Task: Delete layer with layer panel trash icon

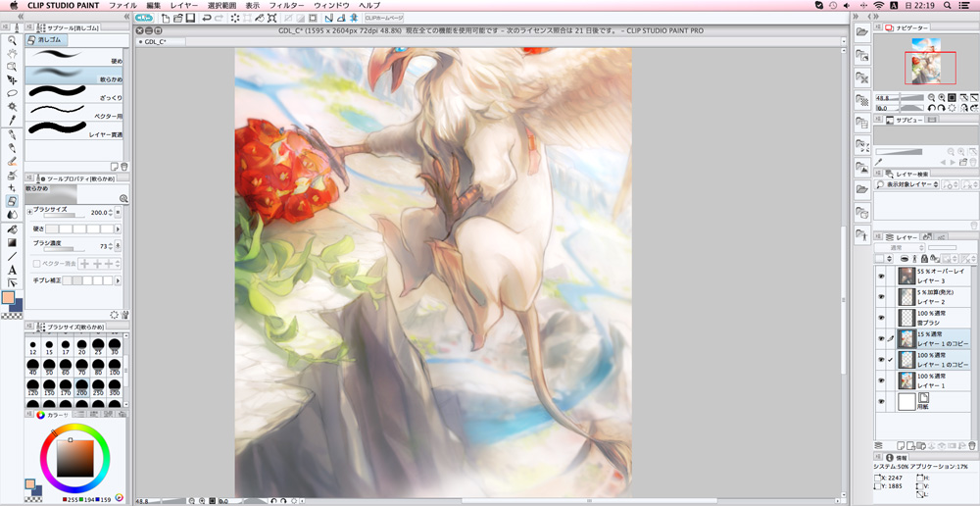Action: (x=972, y=445)
